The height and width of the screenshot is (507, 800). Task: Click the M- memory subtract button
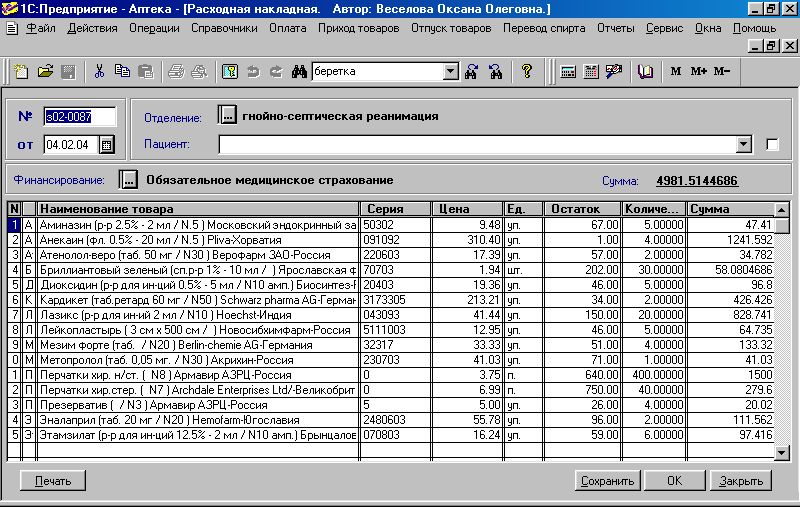coord(722,71)
